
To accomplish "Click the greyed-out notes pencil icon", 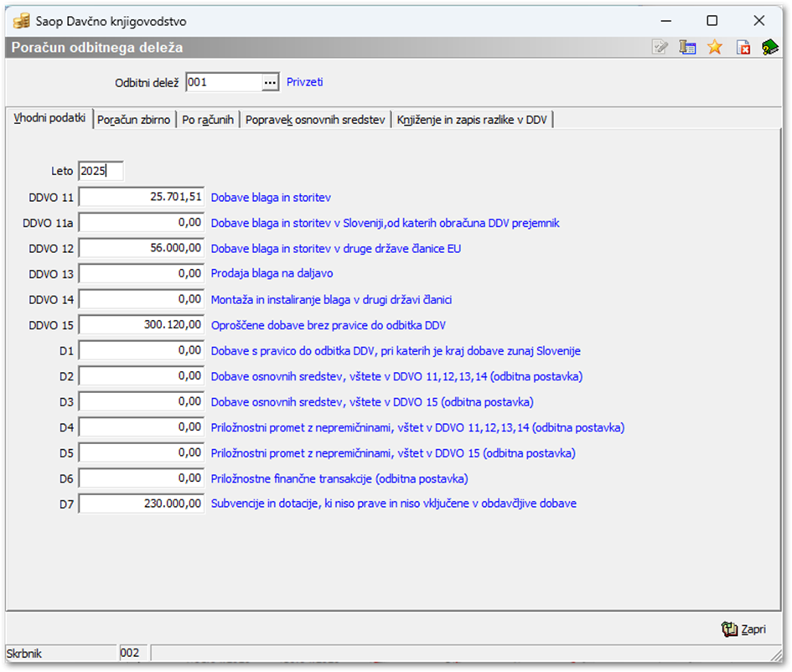I will click(x=660, y=48).
